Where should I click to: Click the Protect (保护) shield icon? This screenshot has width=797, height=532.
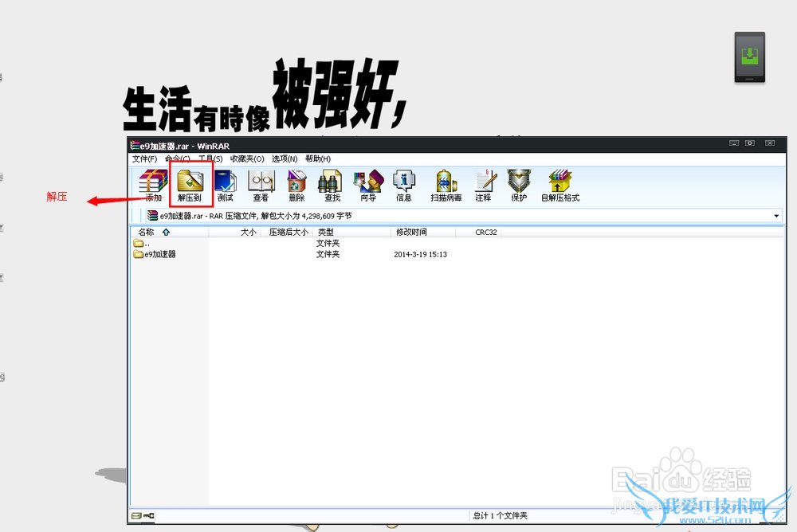tap(519, 186)
